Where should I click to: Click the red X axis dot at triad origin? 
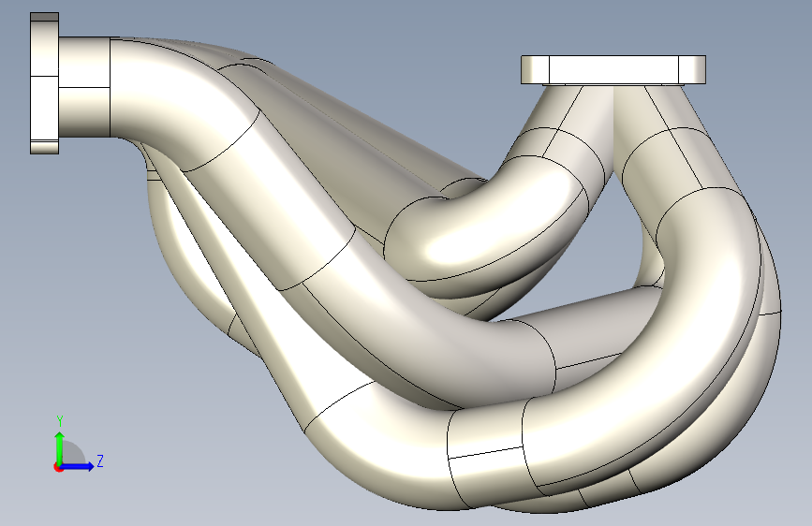[58, 467]
